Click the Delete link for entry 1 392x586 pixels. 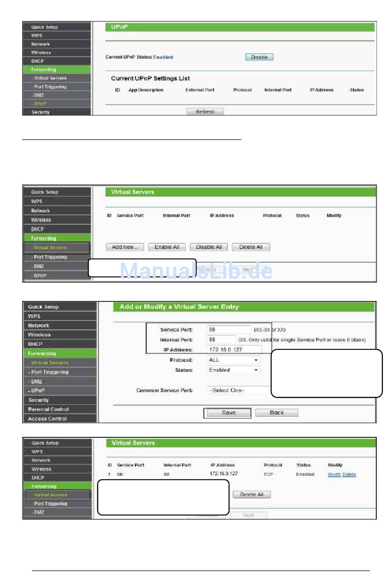(349, 474)
